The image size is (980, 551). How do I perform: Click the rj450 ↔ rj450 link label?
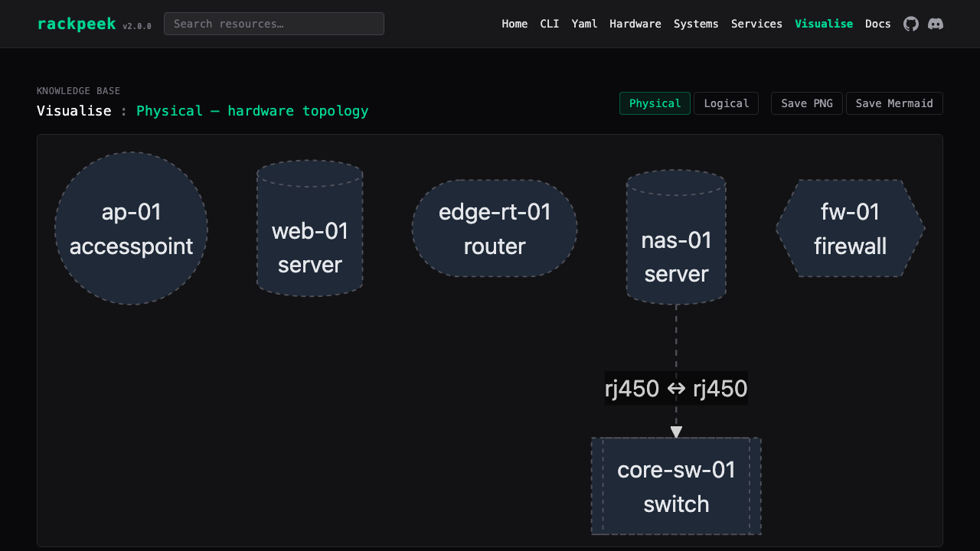676,389
